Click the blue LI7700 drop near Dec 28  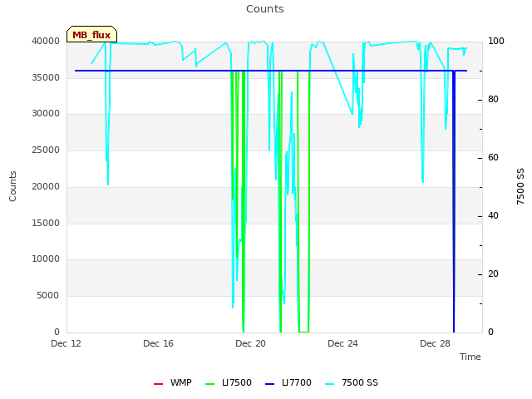click(454, 201)
